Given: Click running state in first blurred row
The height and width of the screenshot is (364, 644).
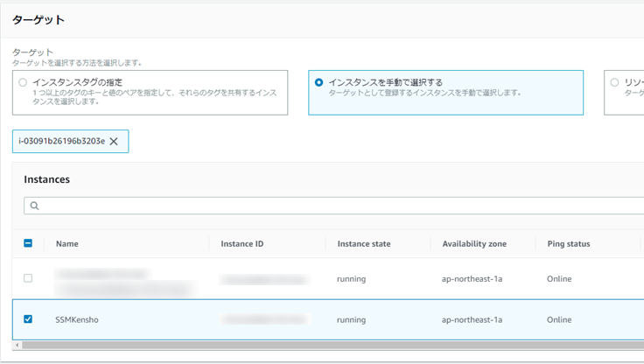Looking at the screenshot, I should tap(351, 278).
